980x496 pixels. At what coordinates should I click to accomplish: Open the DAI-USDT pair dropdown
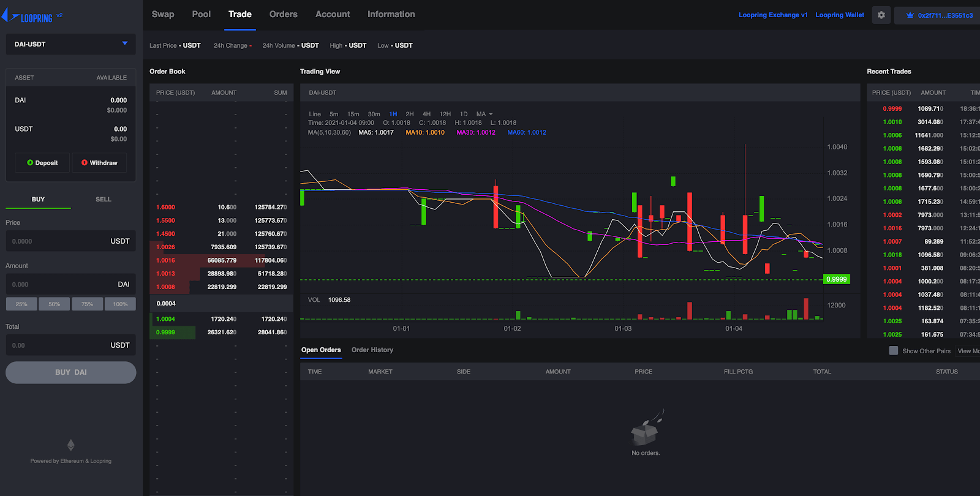click(71, 44)
